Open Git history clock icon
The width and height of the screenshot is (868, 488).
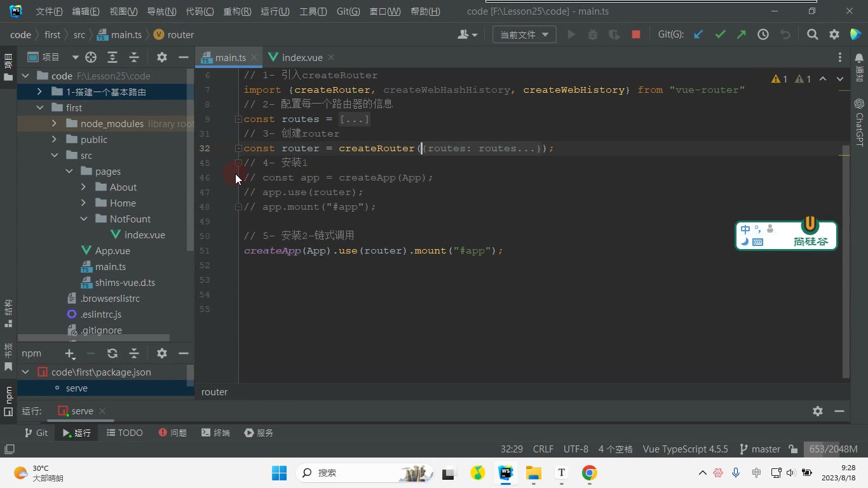pos(763,35)
